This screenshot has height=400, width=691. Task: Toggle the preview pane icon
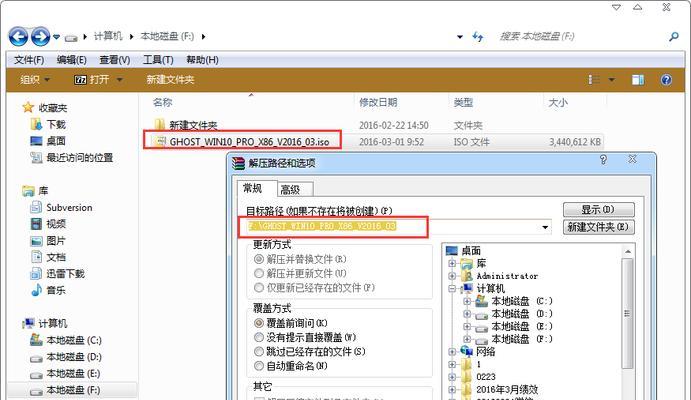pyautogui.click(x=638, y=80)
